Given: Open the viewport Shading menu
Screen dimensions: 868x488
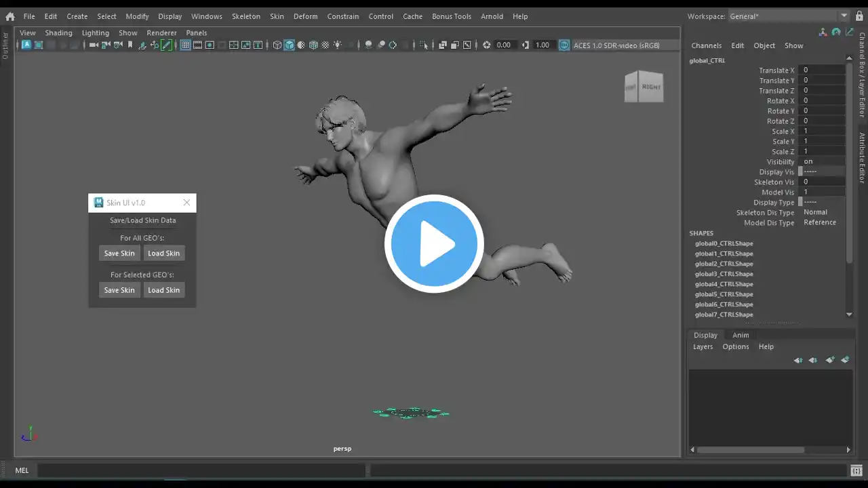Looking at the screenshot, I should 58,33.
